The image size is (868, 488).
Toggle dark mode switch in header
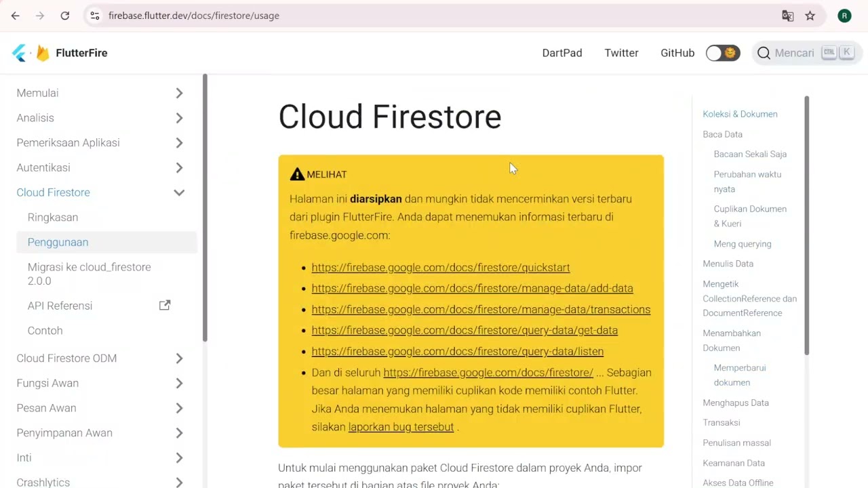[x=723, y=53]
